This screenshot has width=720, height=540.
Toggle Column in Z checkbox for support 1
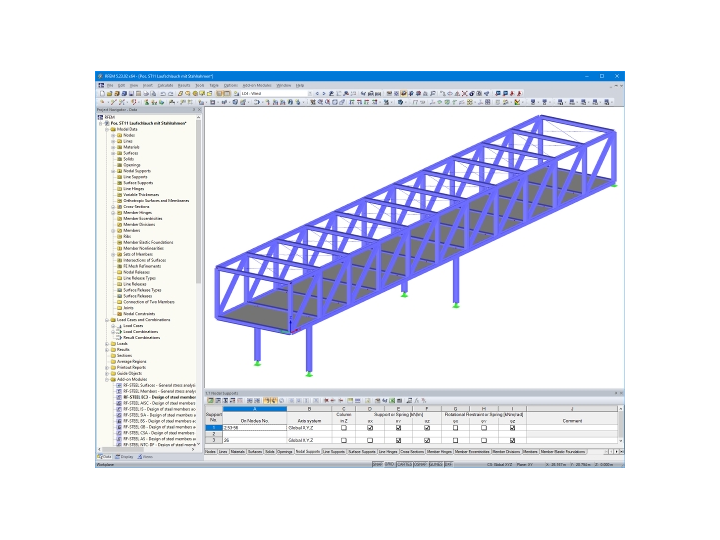click(343, 428)
